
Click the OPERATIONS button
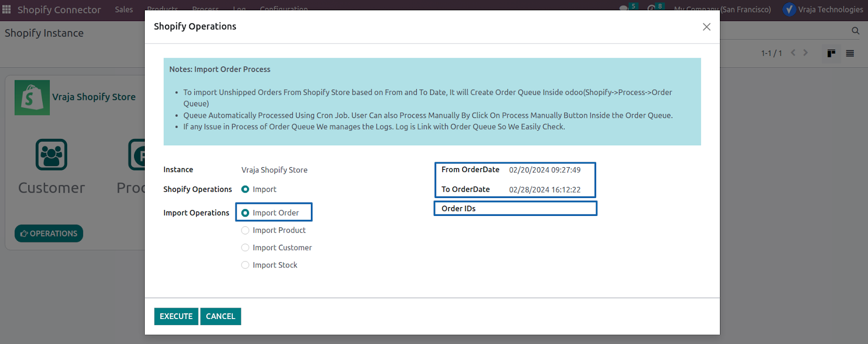tap(49, 233)
